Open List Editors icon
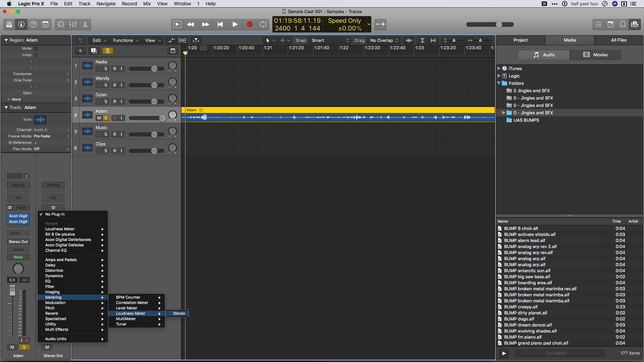 [598, 24]
